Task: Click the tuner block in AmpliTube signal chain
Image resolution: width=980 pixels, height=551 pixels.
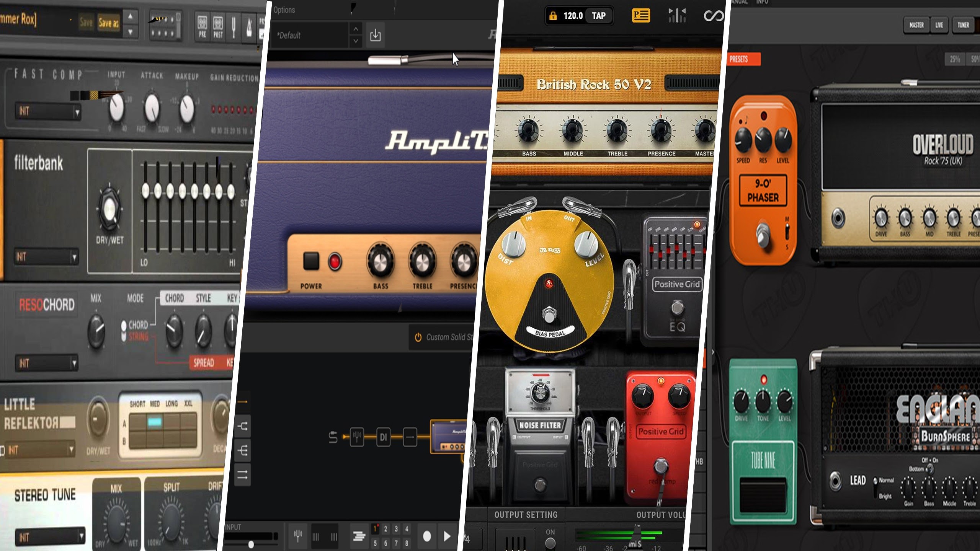Action: coord(357,437)
